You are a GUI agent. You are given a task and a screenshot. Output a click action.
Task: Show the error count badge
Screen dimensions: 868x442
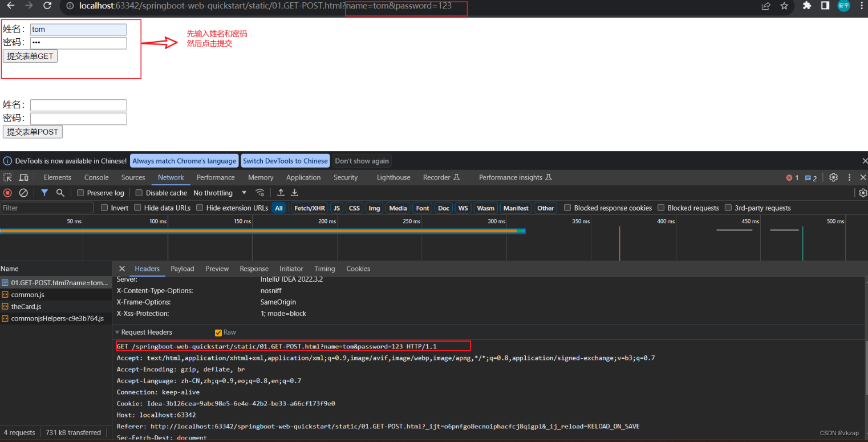click(x=792, y=178)
